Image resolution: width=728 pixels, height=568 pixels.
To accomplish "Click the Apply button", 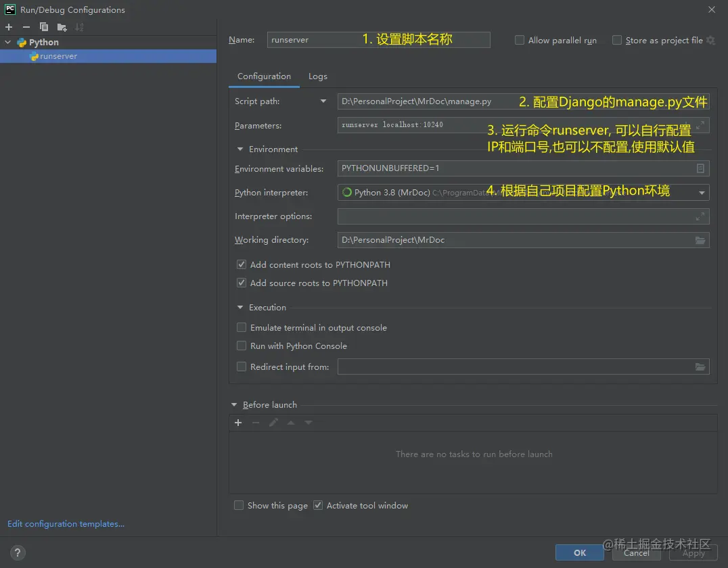I will [693, 552].
